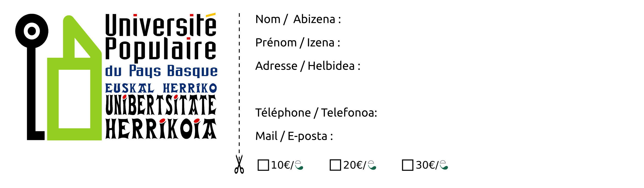Click the yellow accent mark on Université
Screen dimensions: 644x188
(x=211, y=15)
